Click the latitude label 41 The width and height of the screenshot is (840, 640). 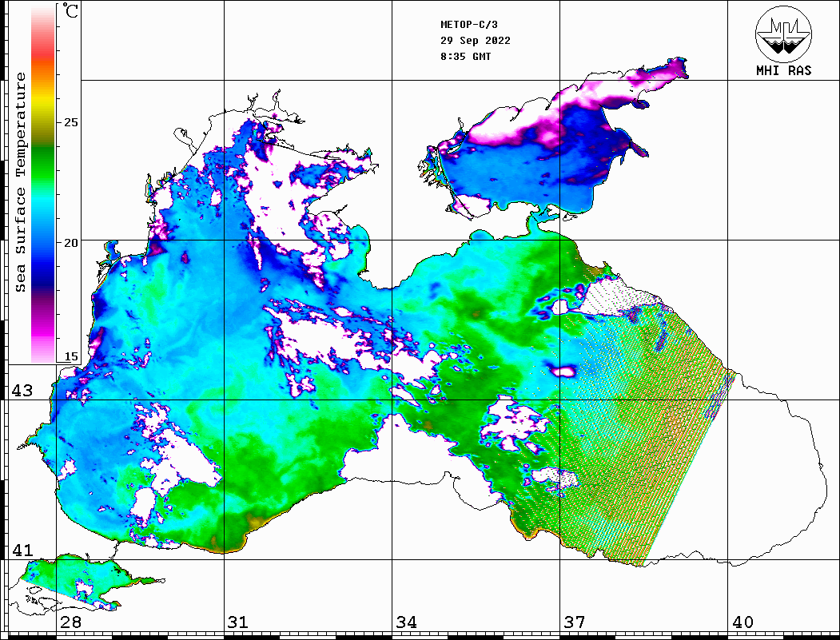[22, 550]
